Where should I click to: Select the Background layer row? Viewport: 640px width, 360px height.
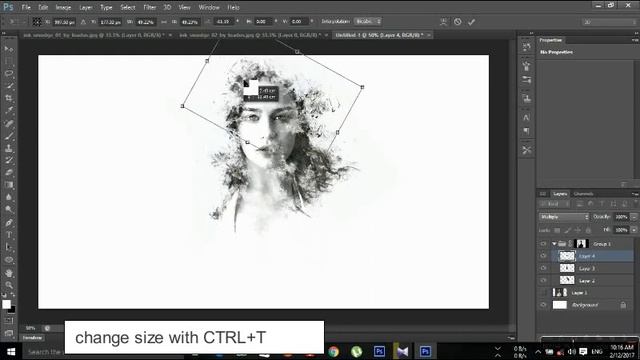coord(586,305)
